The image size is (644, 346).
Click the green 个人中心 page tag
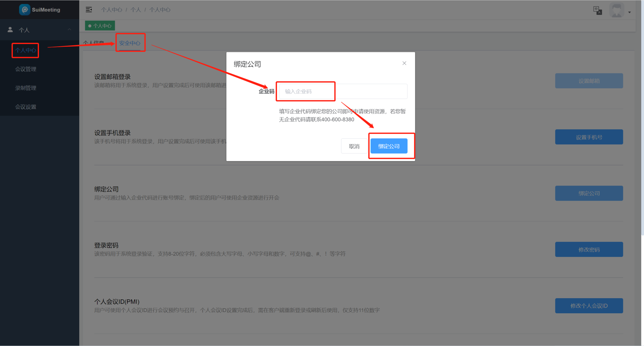tap(100, 26)
